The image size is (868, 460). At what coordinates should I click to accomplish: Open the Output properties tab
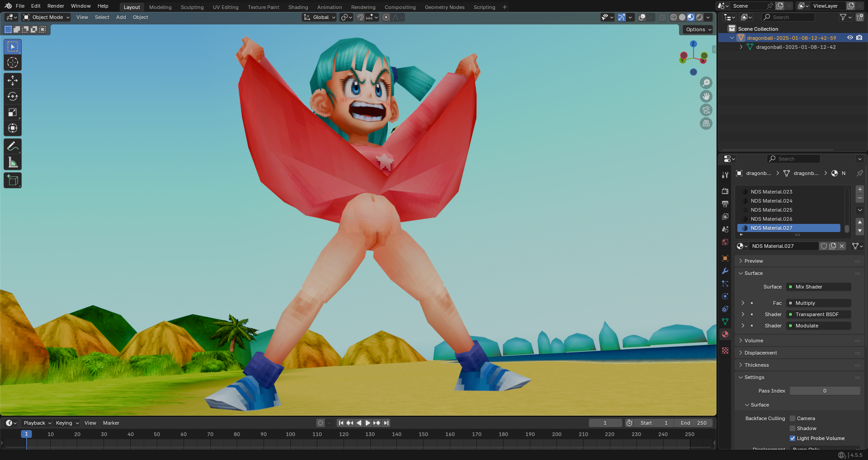pos(725,204)
